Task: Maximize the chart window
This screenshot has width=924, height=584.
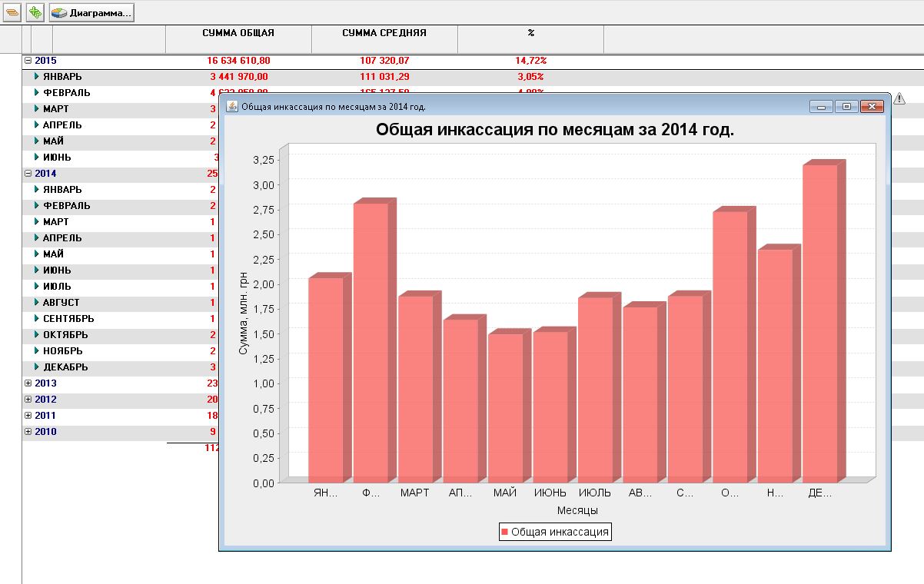Action: 846,107
